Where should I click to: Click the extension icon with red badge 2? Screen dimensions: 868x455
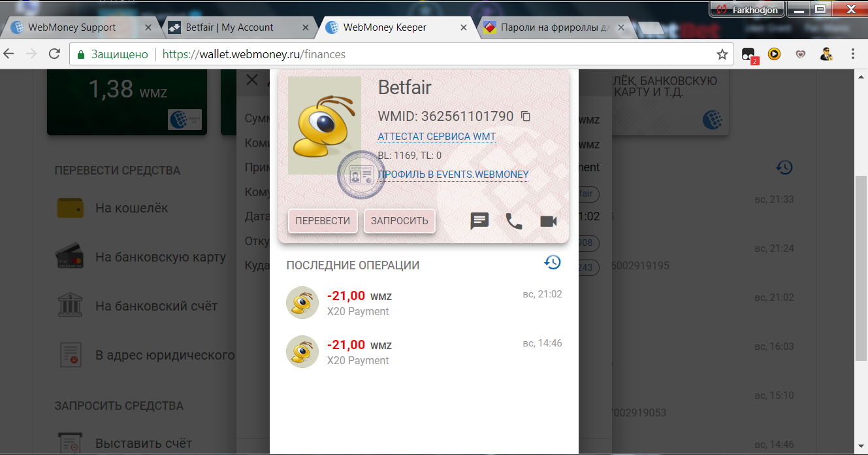[749, 55]
